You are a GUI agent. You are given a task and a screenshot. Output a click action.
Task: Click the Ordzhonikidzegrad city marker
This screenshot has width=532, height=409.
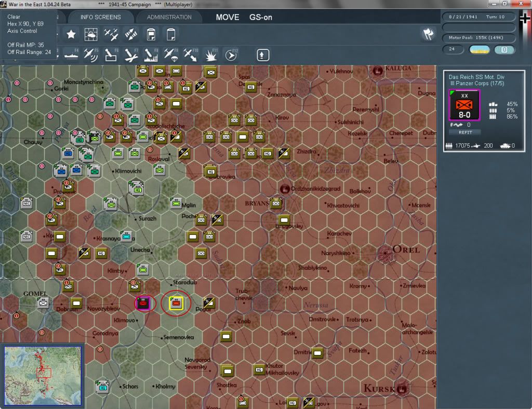click(284, 189)
